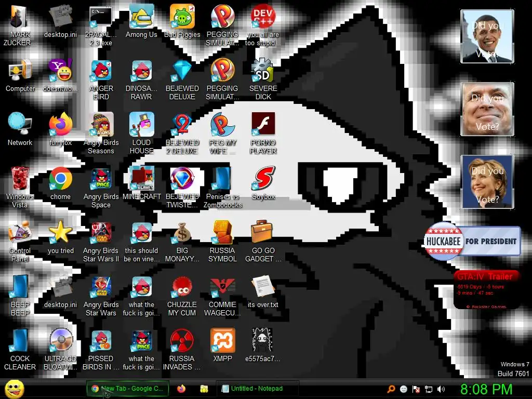
Task: Open the RUSSIA INVADES radiation icon
Action: pos(182,350)
